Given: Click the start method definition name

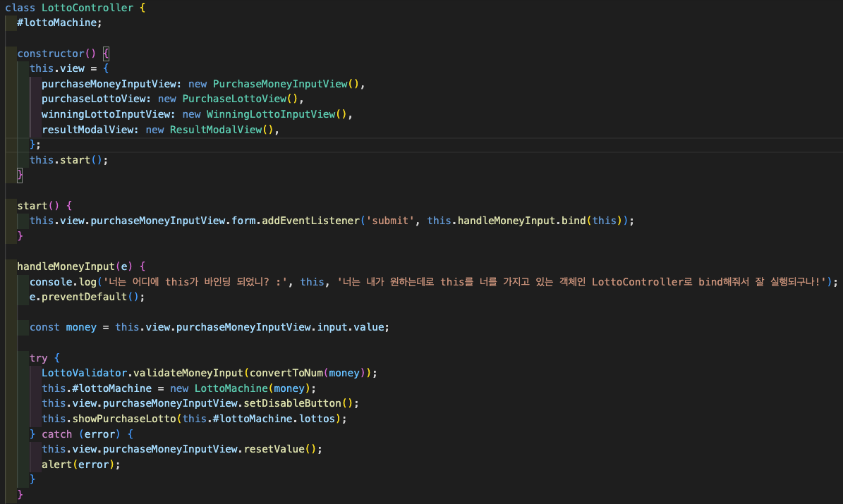Looking at the screenshot, I should click(32, 206).
